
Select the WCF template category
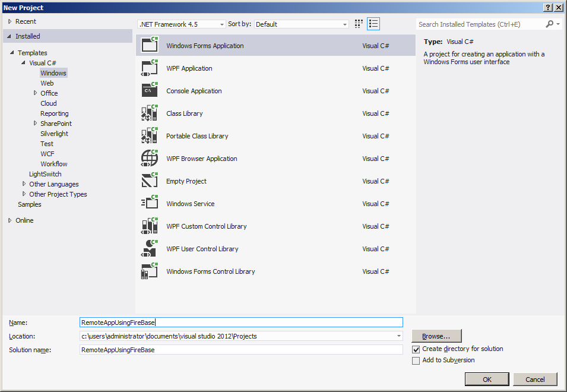pos(47,154)
